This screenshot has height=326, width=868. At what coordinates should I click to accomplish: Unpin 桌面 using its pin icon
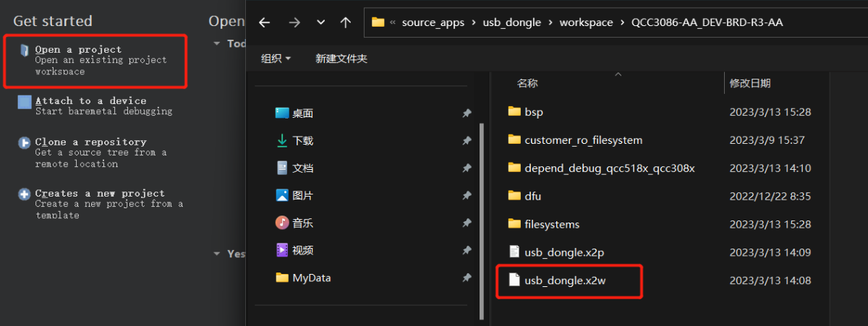tap(467, 113)
